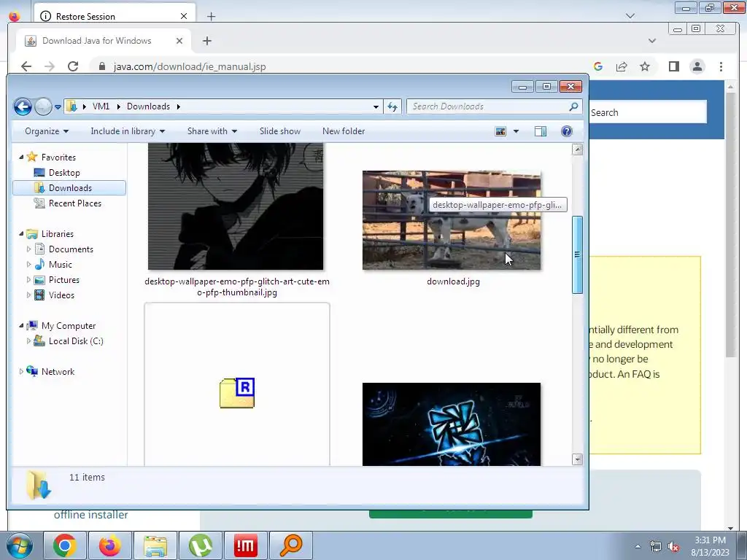Screen dimensions: 747x560
Task: Click the Change your view icon
Action: click(500, 131)
